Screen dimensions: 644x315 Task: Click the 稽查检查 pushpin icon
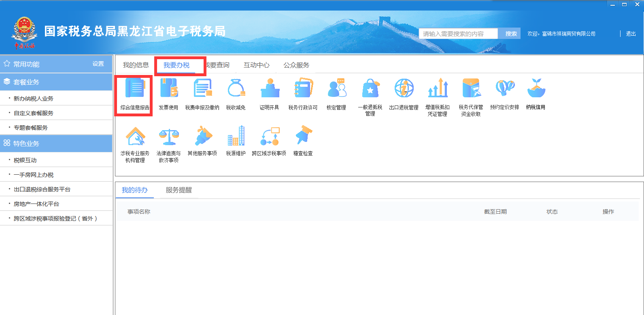coord(303,136)
